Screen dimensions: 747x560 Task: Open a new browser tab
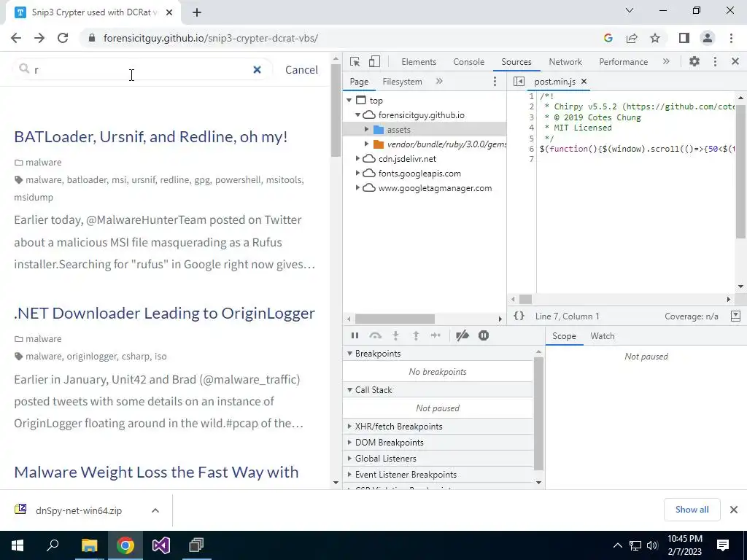pyautogui.click(x=197, y=12)
